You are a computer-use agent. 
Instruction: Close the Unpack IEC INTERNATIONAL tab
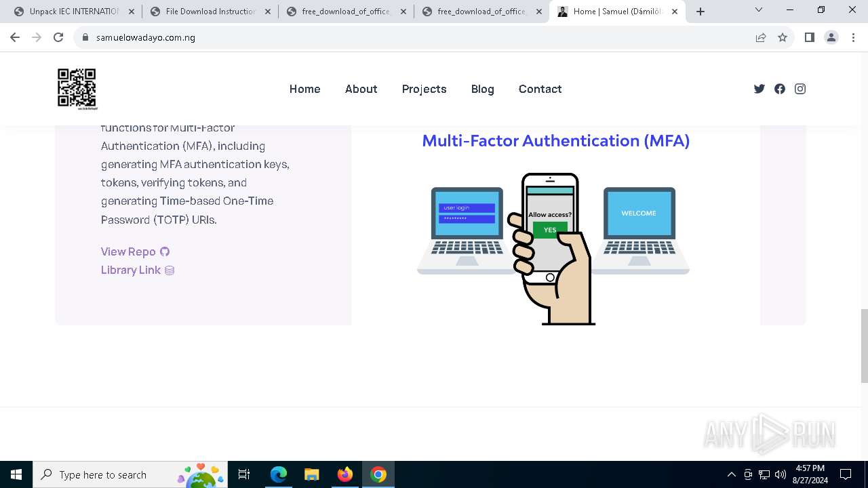click(x=131, y=12)
